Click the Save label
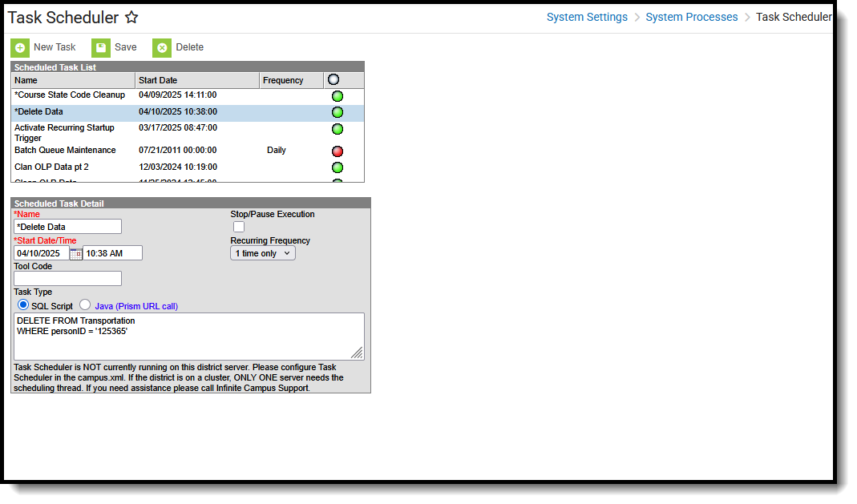Viewport: 857px width, 504px height. 126,47
